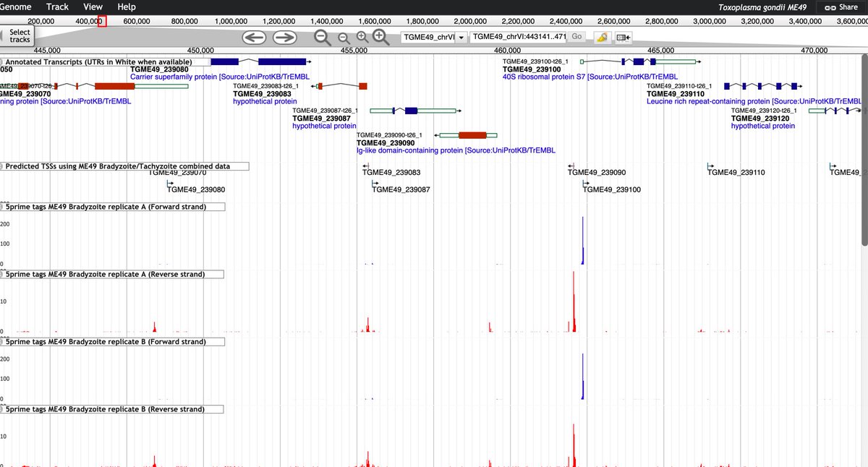Open the Select tracks panel
Screen dimensions: 868x467
[18, 35]
